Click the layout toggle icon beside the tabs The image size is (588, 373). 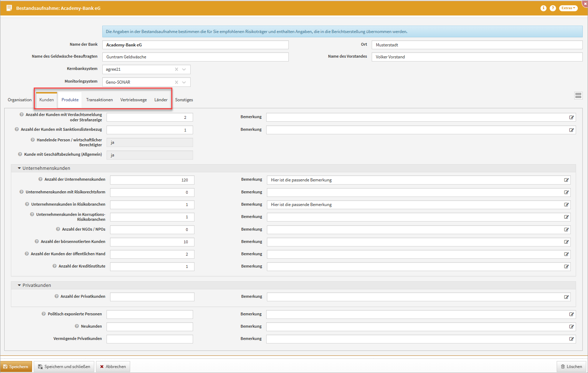click(578, 96)
